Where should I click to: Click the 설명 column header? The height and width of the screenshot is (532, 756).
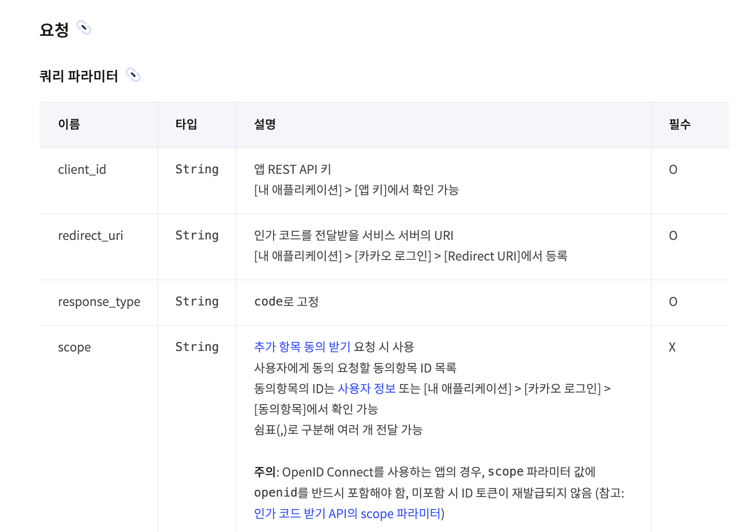tap(264, 125)
